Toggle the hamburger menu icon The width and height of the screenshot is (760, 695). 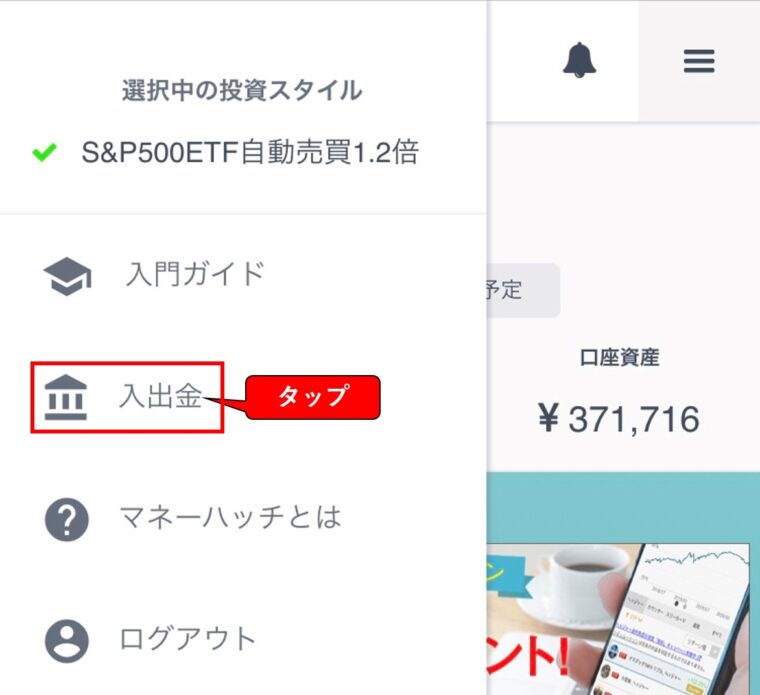pyautogui.click(x=699, y=61)
